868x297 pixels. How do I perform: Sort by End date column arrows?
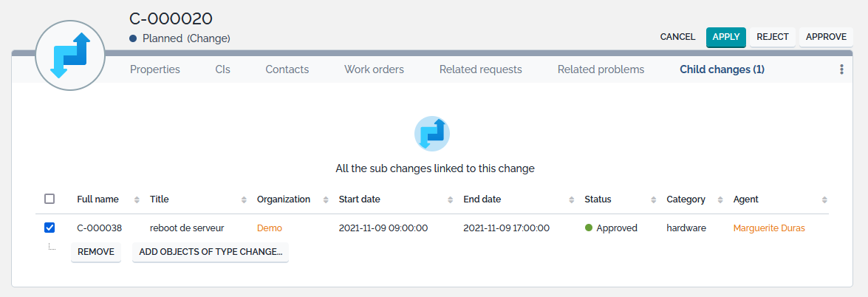pyautogui.click(x=572, y=200)
